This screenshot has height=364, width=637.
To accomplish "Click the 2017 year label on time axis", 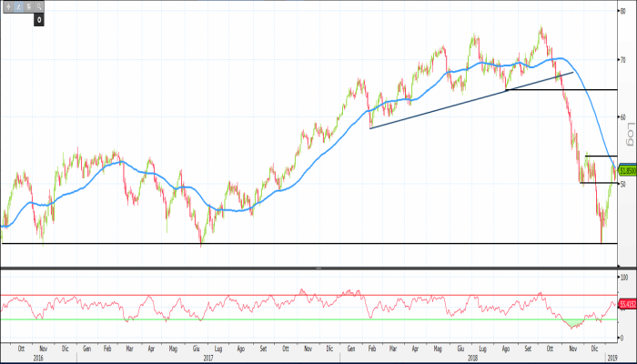I will (208, 358).
